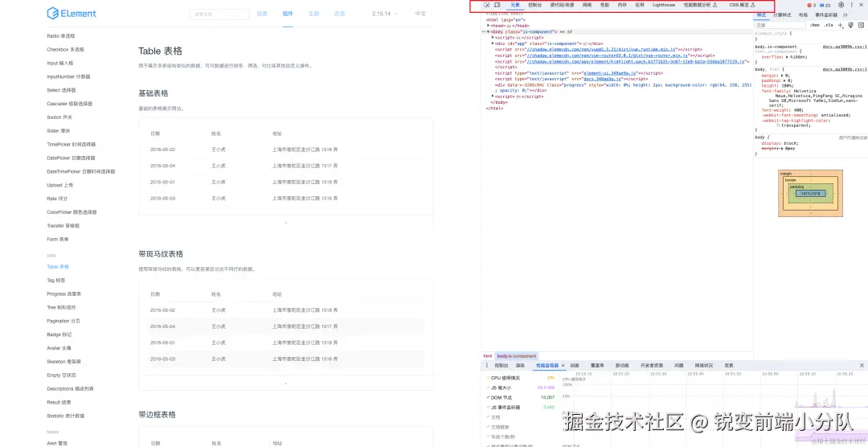Select body.is-component in the breadcrumb
This screenshot has height=447, width=868.
click(517, 355)
